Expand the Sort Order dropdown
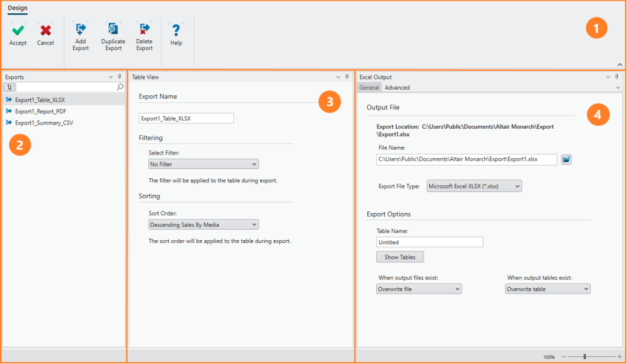 tap(203, 225)
